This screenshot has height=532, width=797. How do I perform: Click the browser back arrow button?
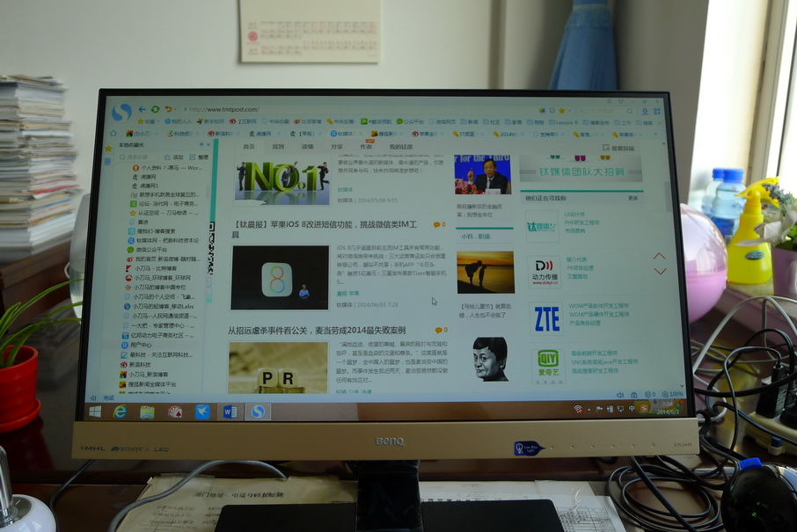tap(142, 108)
